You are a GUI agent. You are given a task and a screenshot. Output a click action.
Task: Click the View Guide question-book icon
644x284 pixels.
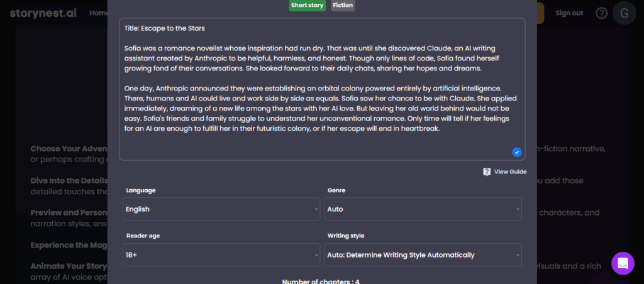pyautogui.click(x=487, y=172)
